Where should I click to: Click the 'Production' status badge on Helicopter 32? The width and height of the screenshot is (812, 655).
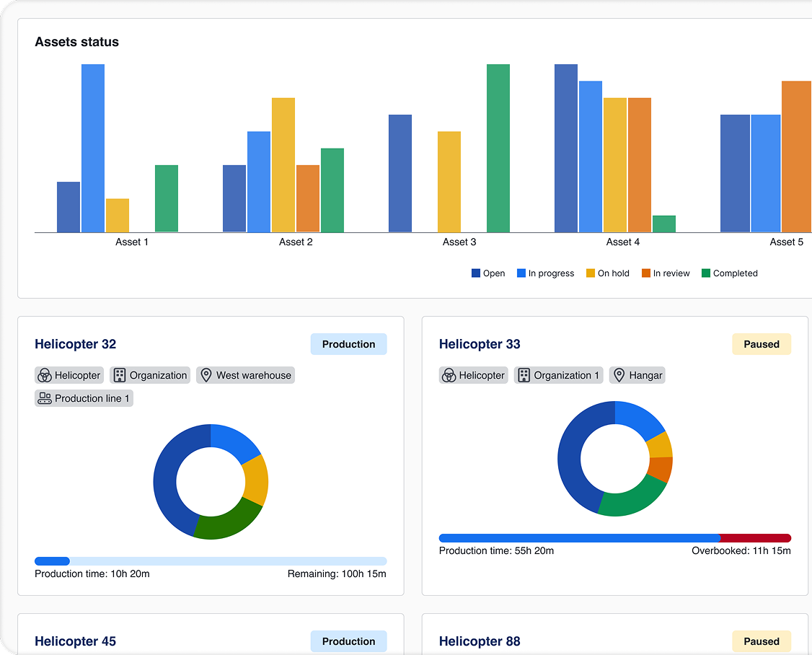348,344
